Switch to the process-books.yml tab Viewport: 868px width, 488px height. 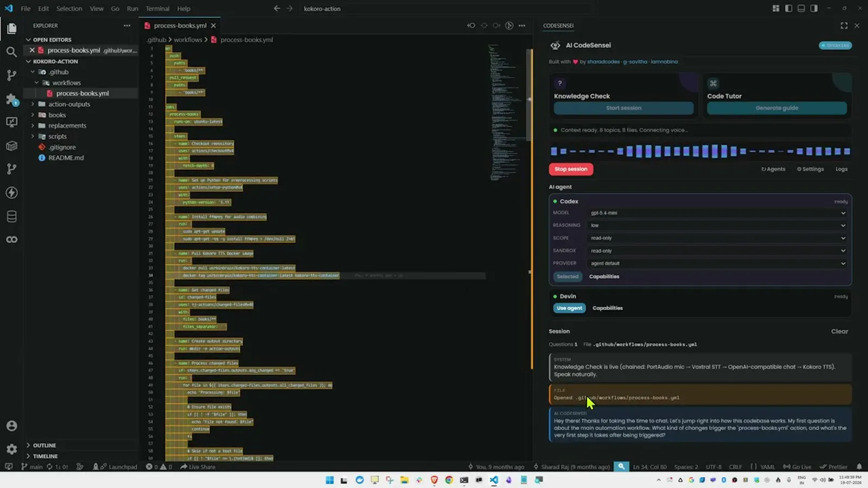click(180, 25)
